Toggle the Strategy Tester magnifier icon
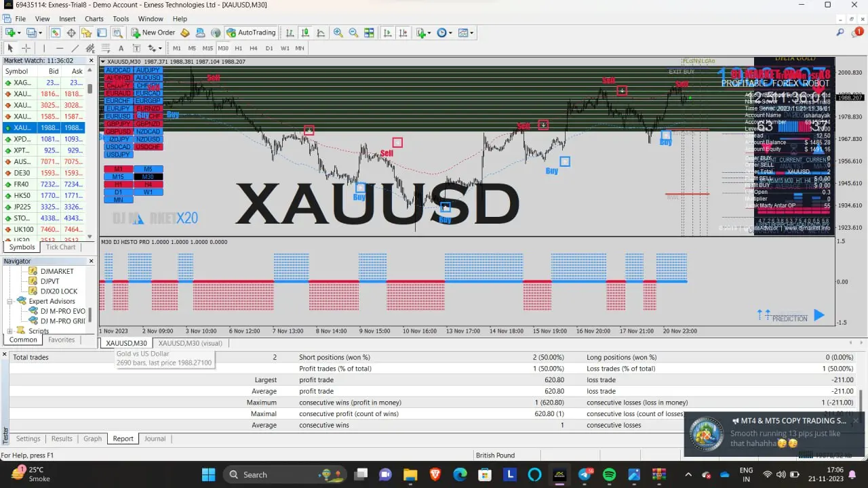868x488 pixels. pyautogui.click(x=117, y=33)
